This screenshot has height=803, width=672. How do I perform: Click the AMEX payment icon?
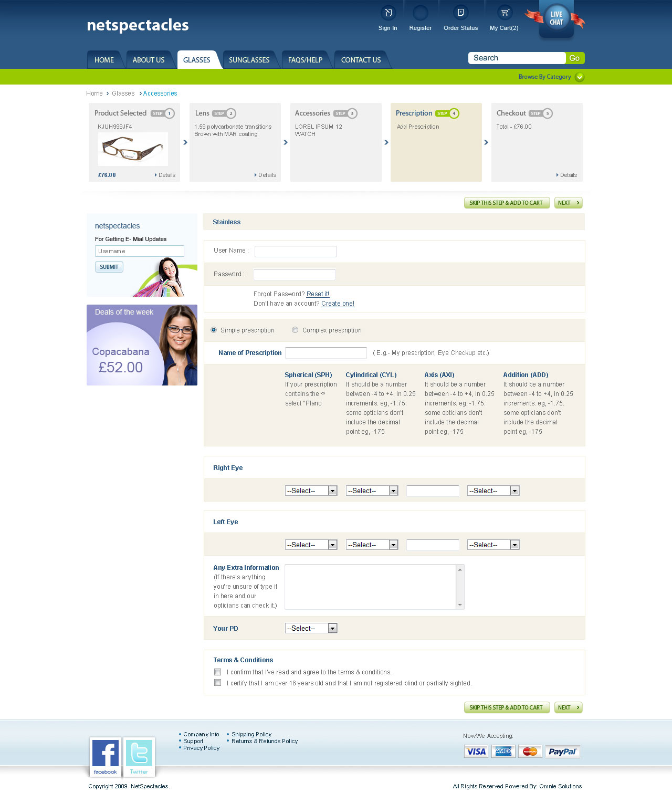coord(503,752)
